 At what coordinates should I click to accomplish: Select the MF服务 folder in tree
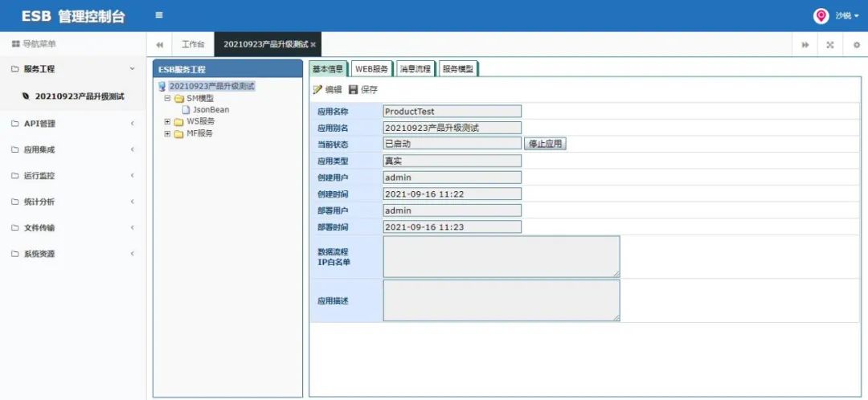click(x=199, y=133)
